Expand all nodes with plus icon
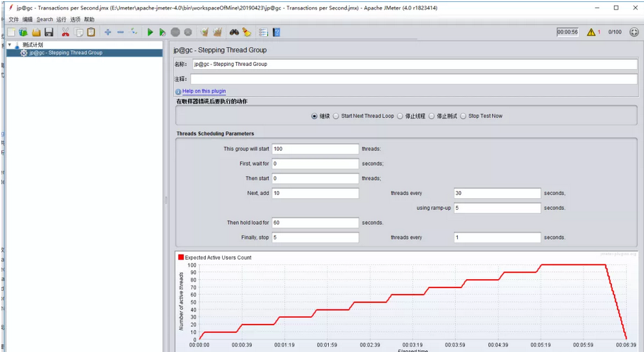 click(107, 32)
